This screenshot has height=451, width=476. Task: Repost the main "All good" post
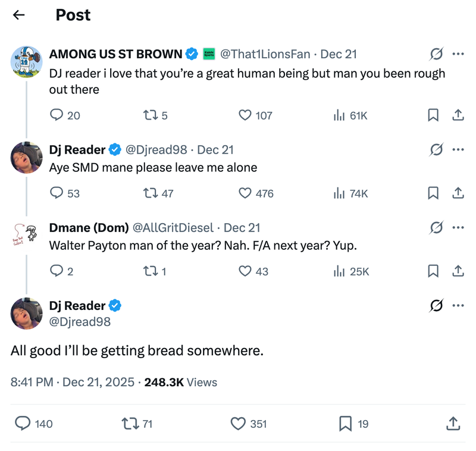[x=129, y=424]
